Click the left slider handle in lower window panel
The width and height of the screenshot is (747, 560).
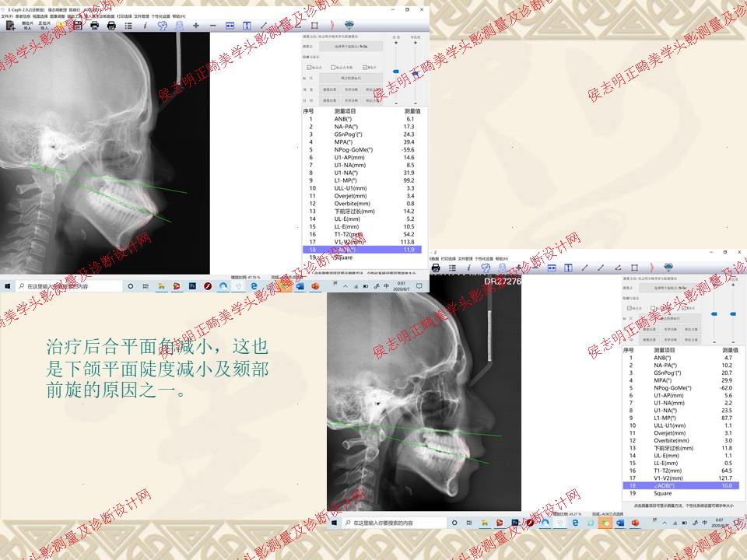tap(714, 313)
